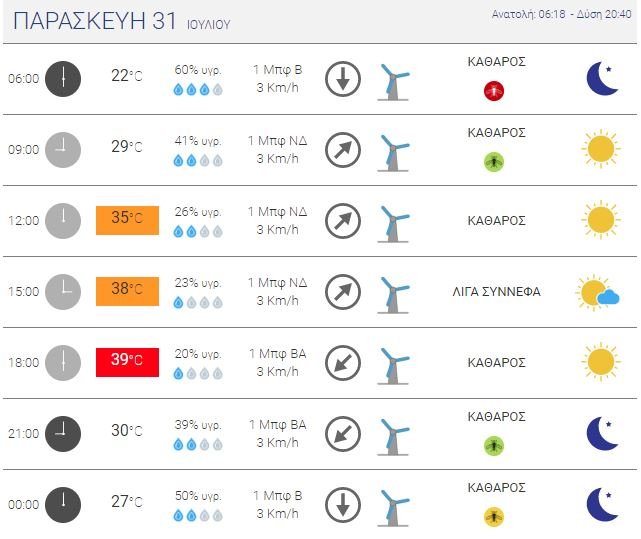Click the sunrise and sunset times text
This screenshot has width=641, height=539.
coord(563,15)
